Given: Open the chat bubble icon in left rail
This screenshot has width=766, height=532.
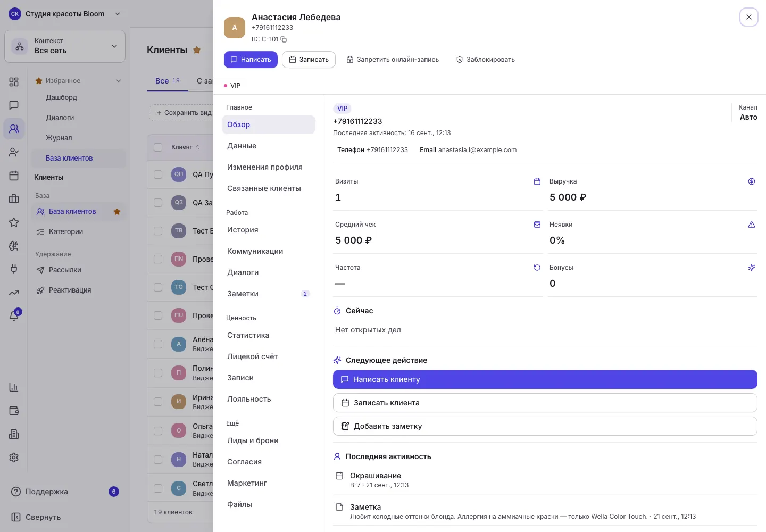Looking at the screenshot, I should coord(14,105).
